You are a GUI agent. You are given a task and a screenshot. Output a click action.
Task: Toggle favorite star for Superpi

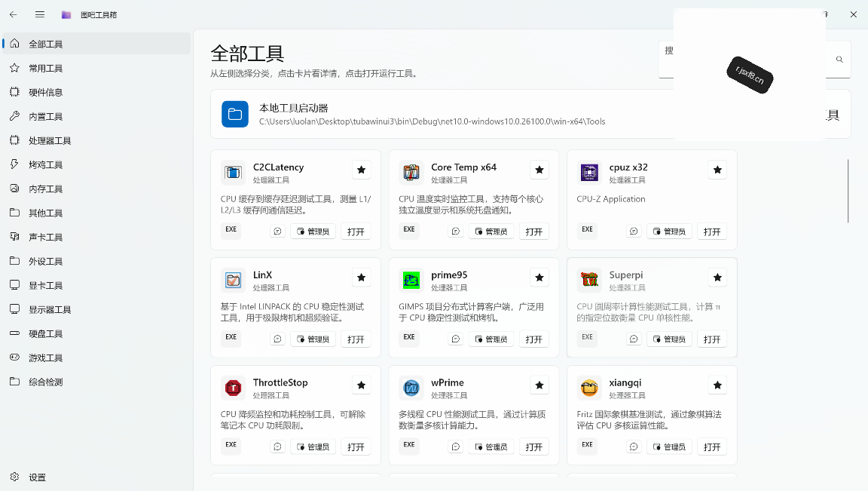point(717,278)
